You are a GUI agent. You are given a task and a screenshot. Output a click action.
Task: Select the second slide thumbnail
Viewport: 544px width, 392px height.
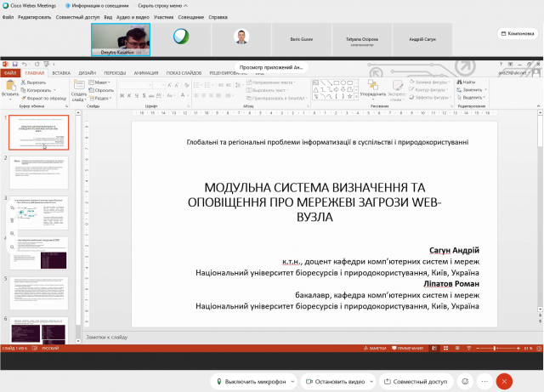click(38, 172)
